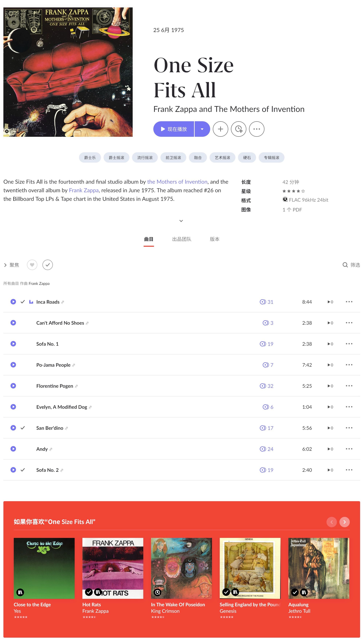Open Close to the Edge album

click(x=44, y=568)
